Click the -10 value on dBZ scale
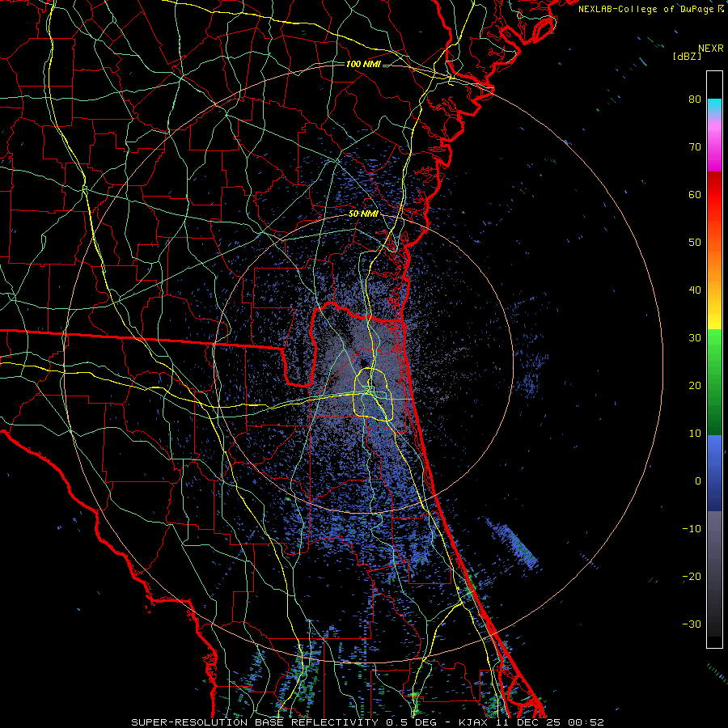728x728 pixels. (x=692, y=529)
